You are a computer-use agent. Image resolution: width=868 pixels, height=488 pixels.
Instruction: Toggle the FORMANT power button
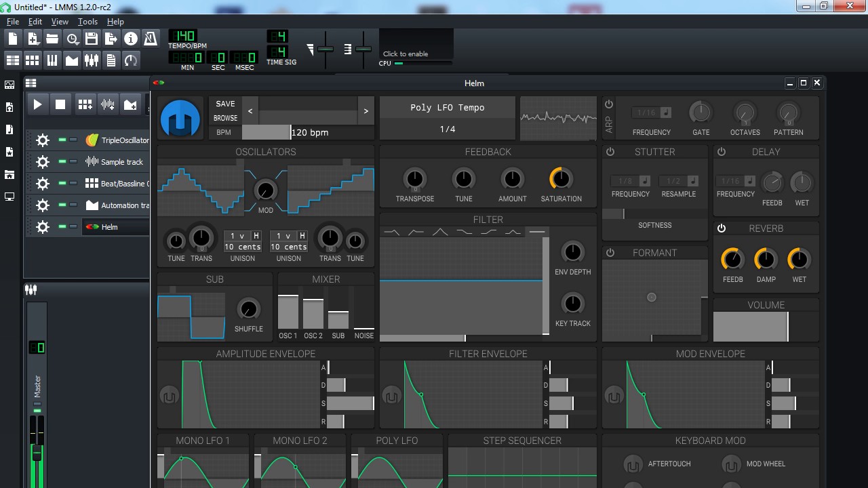[x=610, y=253]
